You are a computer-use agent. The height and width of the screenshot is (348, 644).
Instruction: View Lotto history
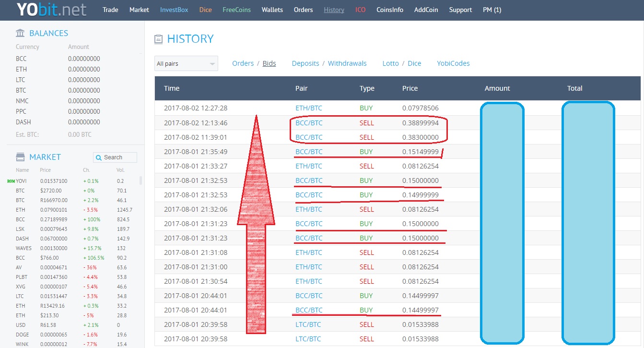point(390,63)
